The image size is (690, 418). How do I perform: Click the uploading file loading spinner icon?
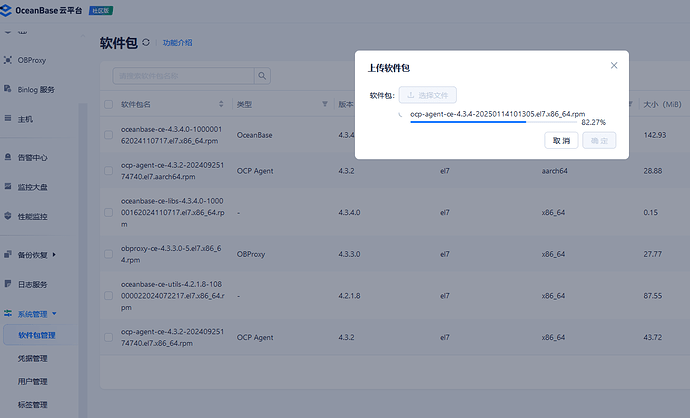[400, 114]
